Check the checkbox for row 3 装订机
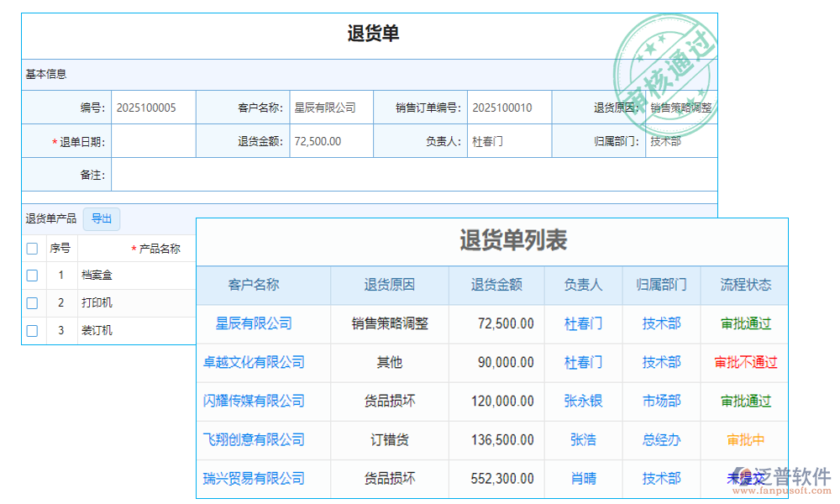Image resolution: width=840 pixels, height=504 pixels. tap(32, 330)
